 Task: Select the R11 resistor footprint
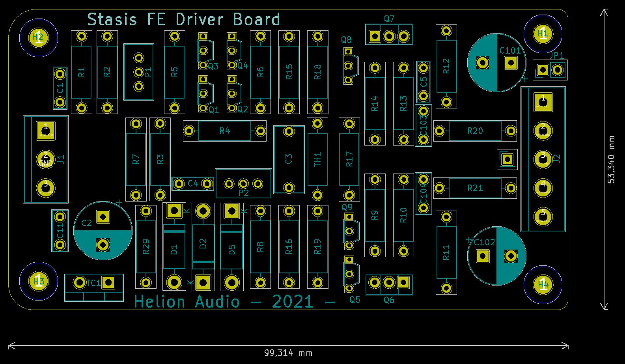point(446,252)
